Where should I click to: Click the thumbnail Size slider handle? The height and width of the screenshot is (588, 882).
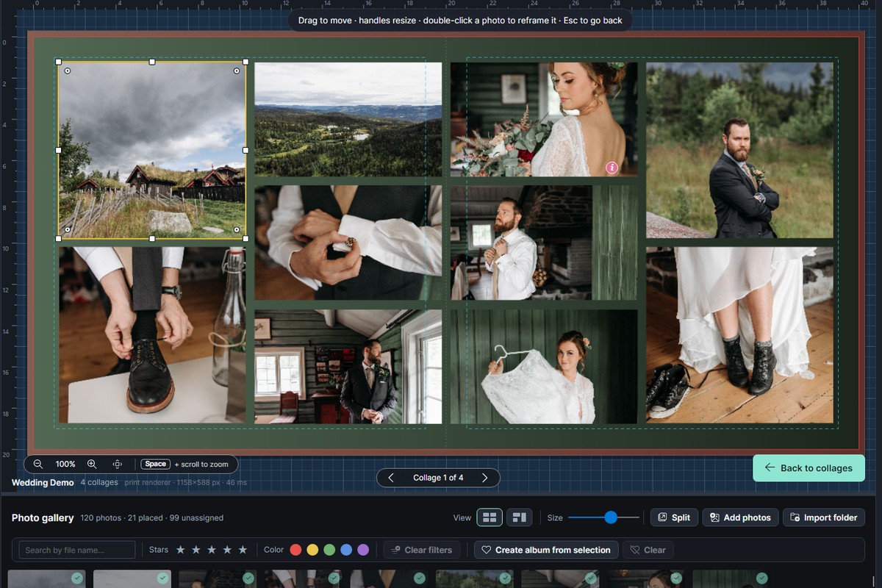[611, 517]
